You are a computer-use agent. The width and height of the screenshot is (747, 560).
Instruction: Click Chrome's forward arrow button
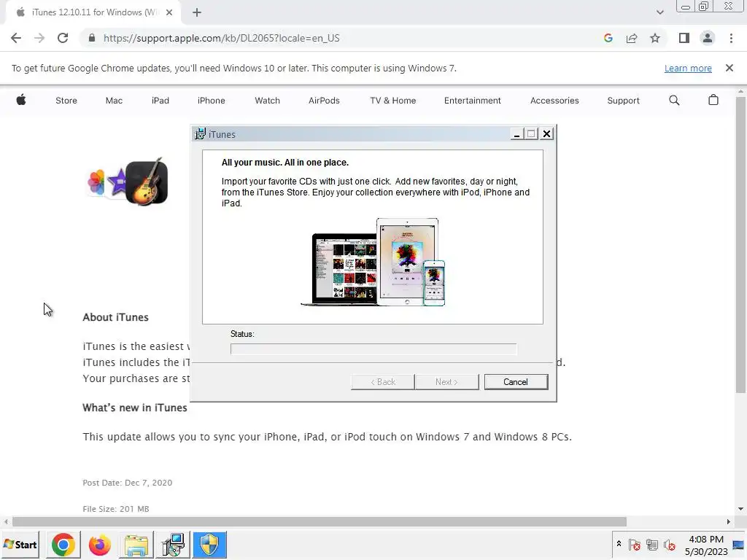pos(39,38)
